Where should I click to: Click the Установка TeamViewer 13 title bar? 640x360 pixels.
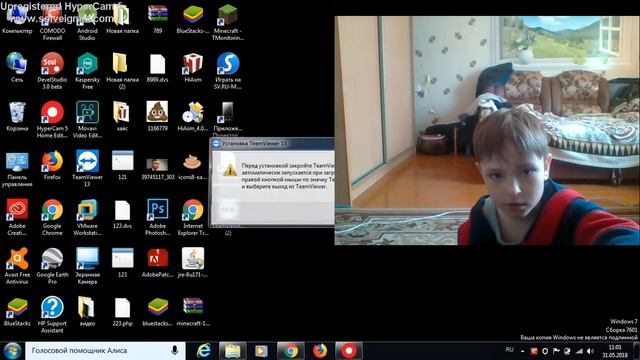coord(272,144)
